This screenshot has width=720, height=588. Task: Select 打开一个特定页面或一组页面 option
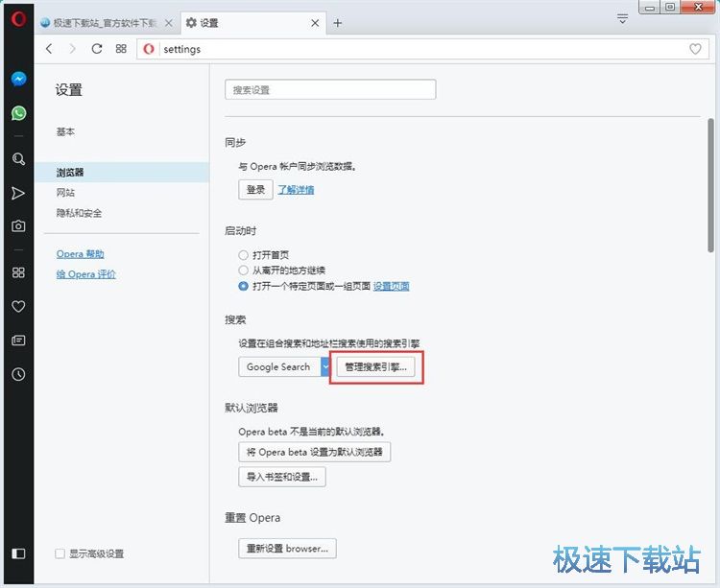coord(244,286)
